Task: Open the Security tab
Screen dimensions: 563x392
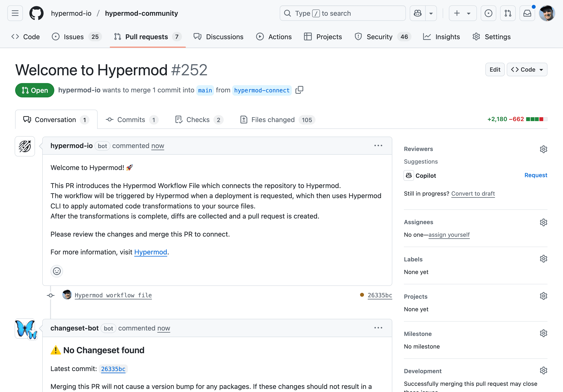Action: 383,37
